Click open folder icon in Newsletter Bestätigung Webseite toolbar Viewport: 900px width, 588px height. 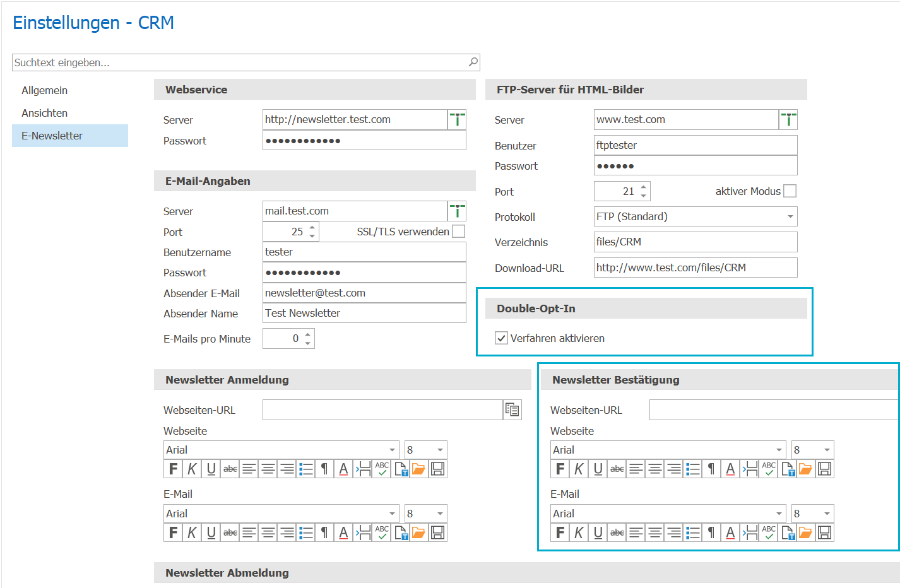805,469
